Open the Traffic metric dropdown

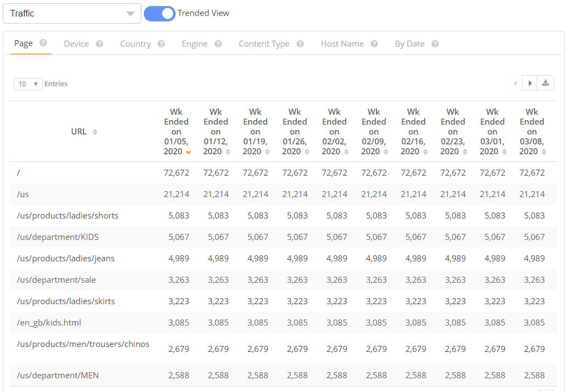point(72,13)
